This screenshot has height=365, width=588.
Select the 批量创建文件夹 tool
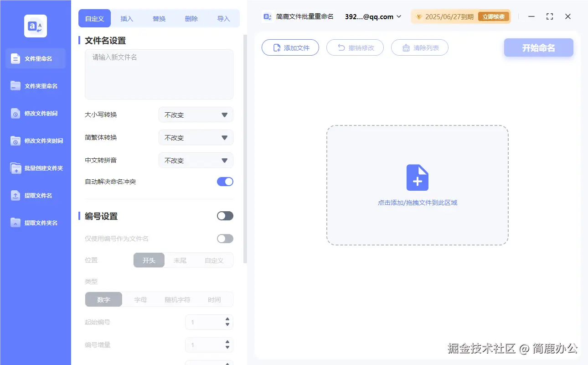click(x=35, y=168)
